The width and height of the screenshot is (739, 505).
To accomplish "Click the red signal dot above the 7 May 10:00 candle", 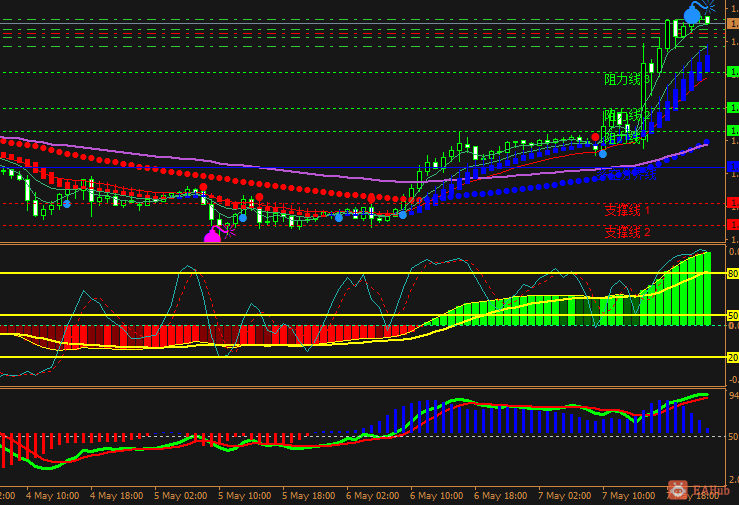I will pos(595,137).
